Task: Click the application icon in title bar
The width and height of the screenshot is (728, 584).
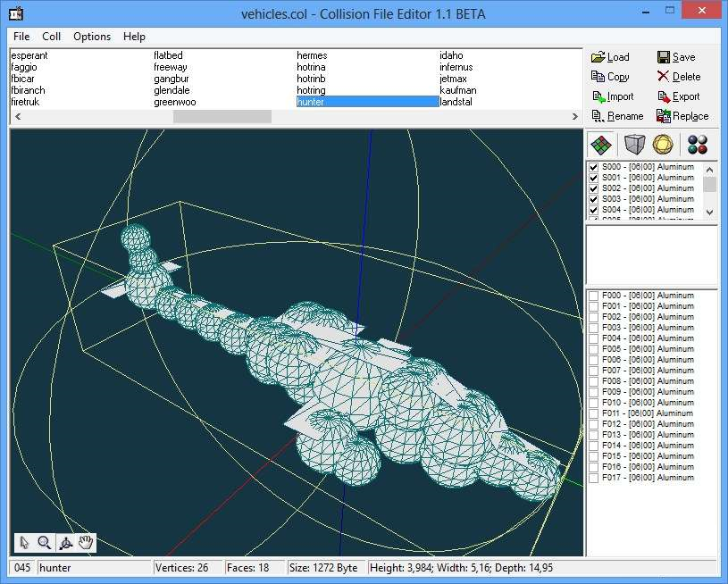Action: point(16,13)
